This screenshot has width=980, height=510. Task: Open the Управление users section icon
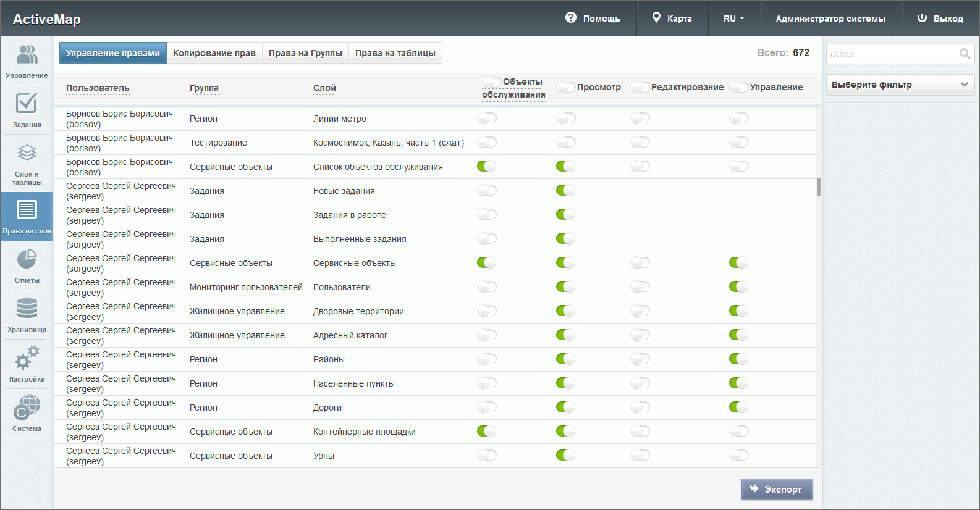pyautogui.click(x=27, y=54)
